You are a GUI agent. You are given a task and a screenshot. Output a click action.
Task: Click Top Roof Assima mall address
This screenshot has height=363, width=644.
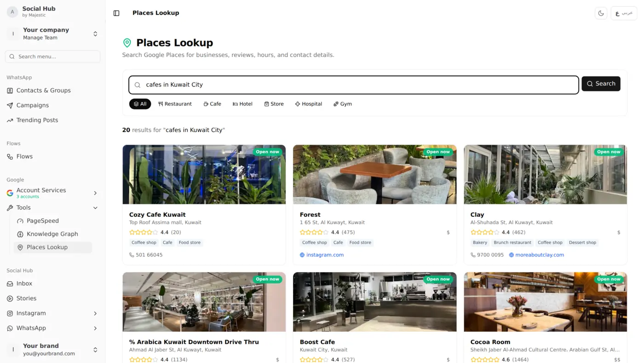[x=165, y=222]
